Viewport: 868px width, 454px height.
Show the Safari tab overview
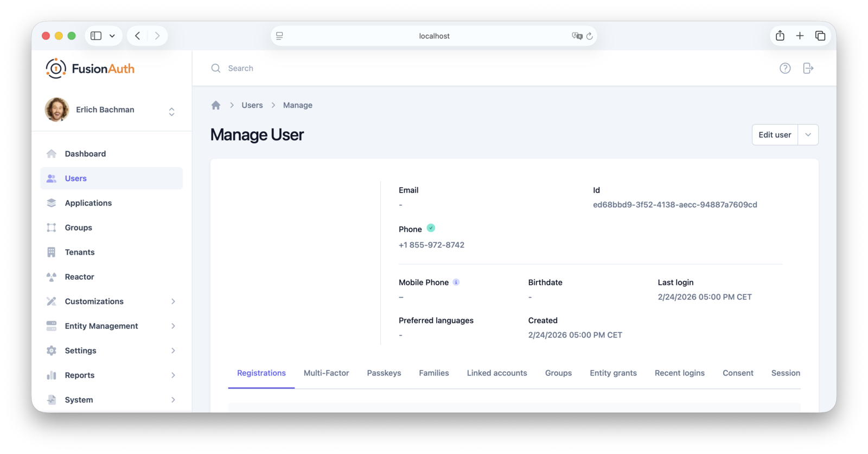[820, 36]
